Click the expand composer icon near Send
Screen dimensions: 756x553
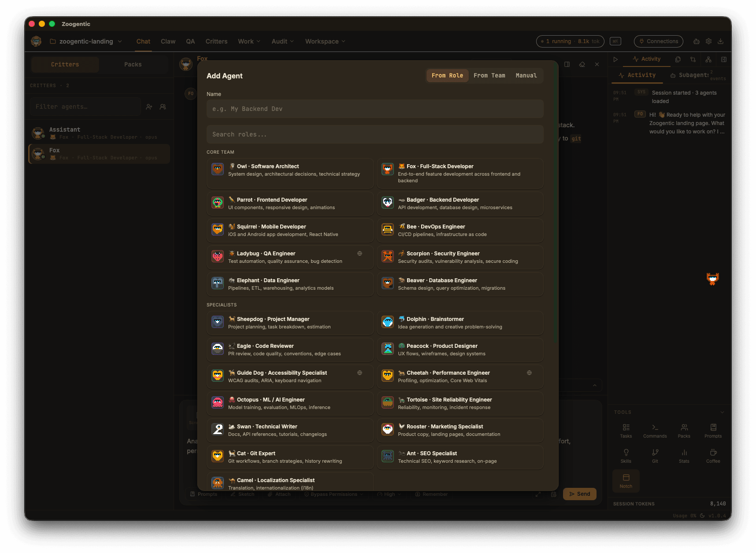pos(538,494)
